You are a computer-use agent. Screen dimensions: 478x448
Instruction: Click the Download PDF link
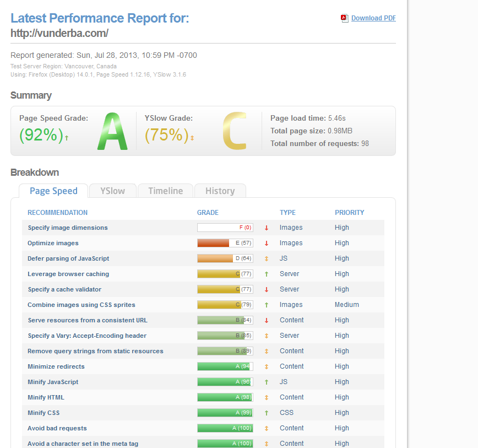pyautogui.click(x=373, y=18)
